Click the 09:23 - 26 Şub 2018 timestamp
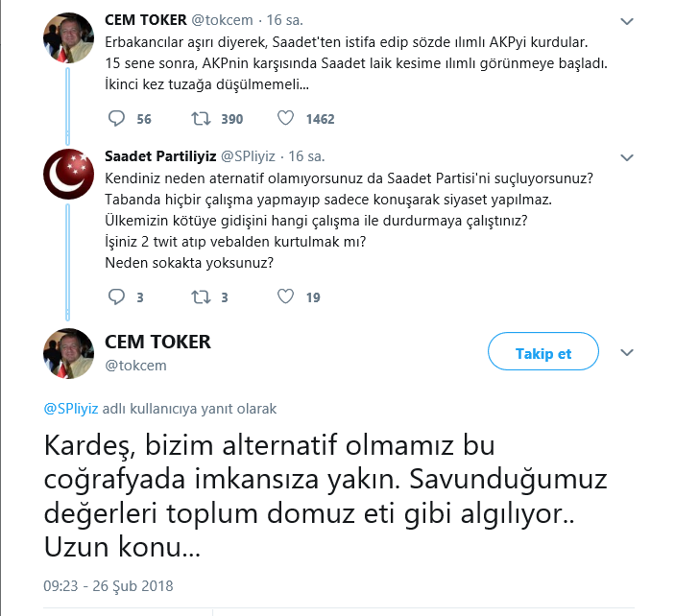The image size is (675, 616). [108, 585]
